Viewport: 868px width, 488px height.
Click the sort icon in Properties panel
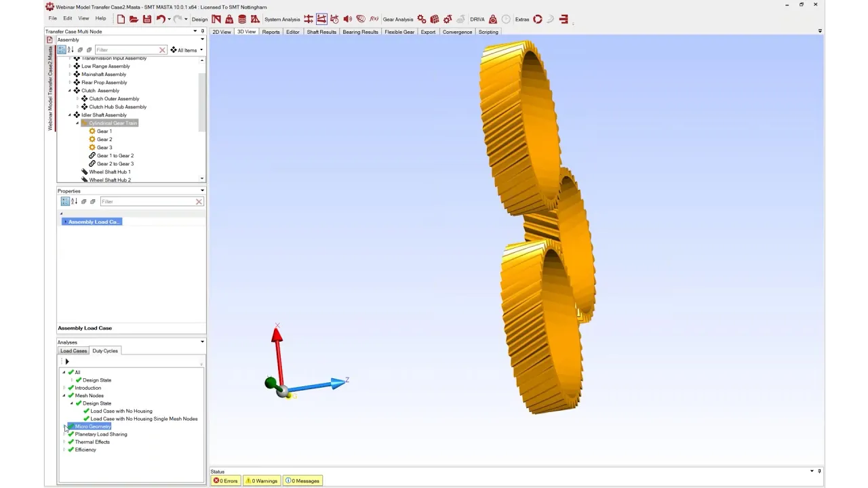coord(74,201)
